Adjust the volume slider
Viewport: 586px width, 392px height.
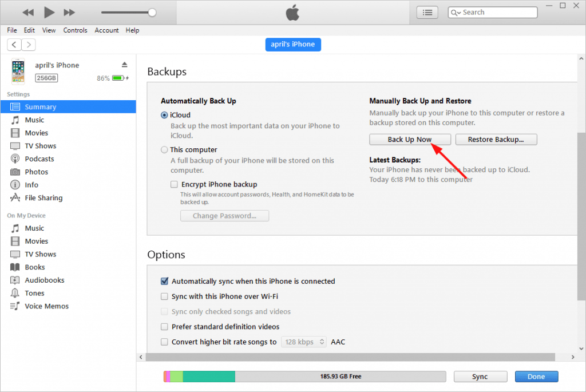[x=152, y=11]
